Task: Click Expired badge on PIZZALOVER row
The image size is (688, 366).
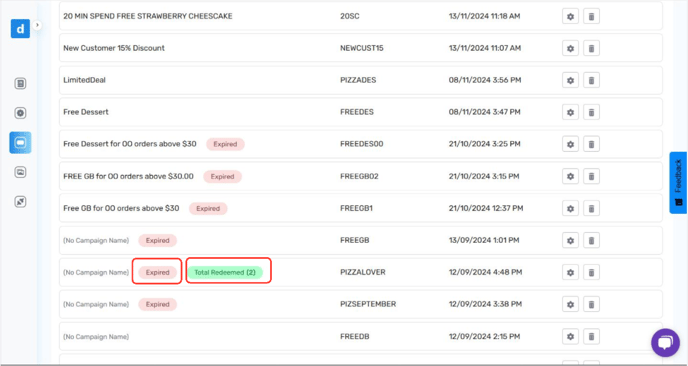Action: tap(158, 273)
